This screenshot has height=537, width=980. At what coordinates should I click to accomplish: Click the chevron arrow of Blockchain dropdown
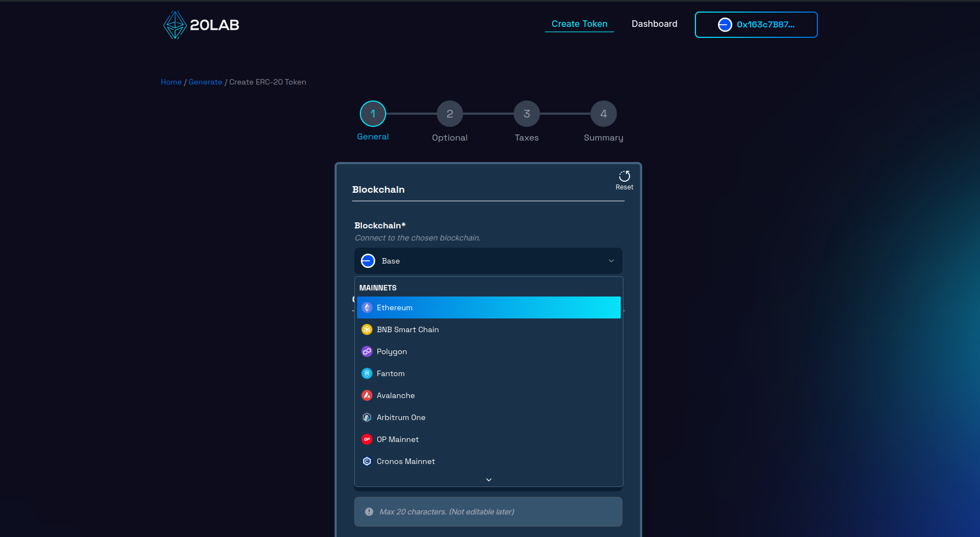pyautogui.click(x=611, y=261)
